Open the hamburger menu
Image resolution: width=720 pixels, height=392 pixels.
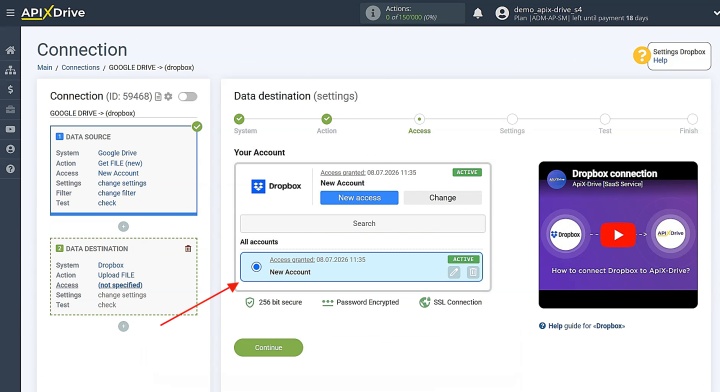[10, 13]
